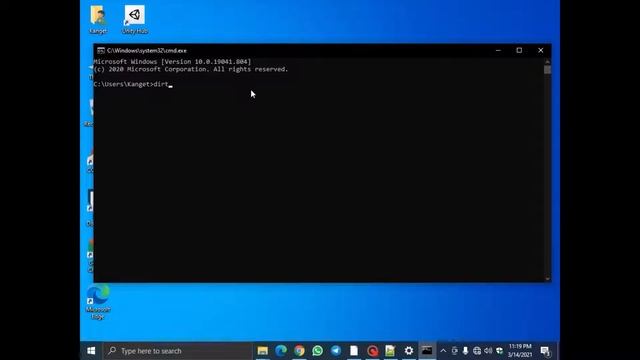Click the Microsoft Corporation copyright line
The image size is (640, 360).
[x=191, y=69]
